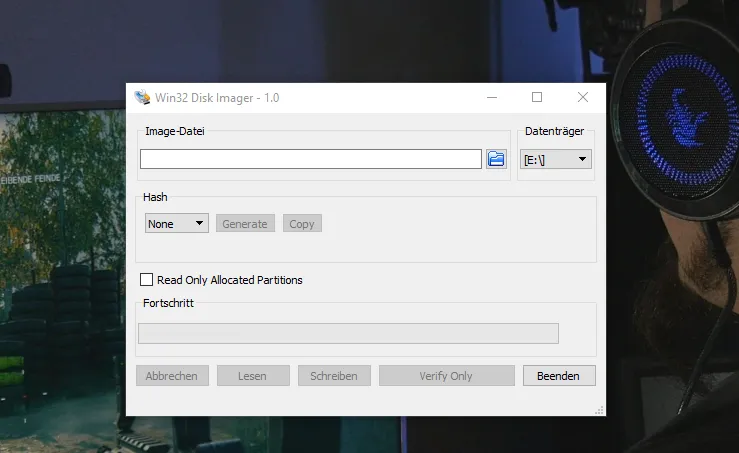The width and height of the screenshot is (739, 453).
Task: Click the resize grip at window corner
Action: [x=599, y=410]
